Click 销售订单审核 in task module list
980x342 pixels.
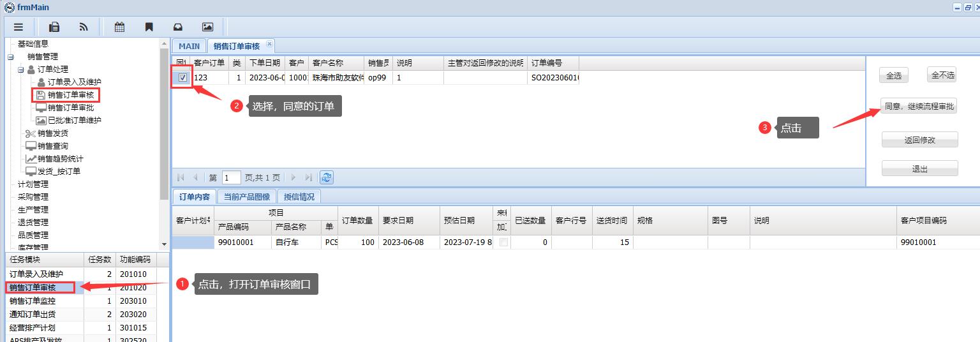pyautogui.click(x=33, y=288)
